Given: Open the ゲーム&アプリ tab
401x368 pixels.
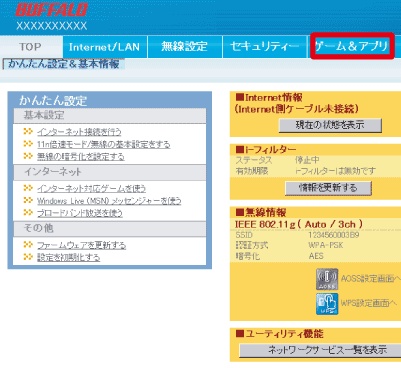Looking at the screenshot, I should [352, 46].
